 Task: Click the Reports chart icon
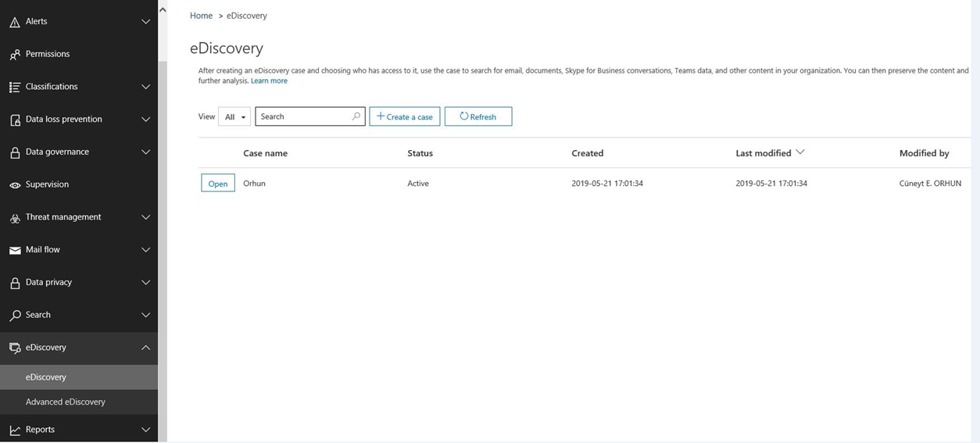[15, 430]
